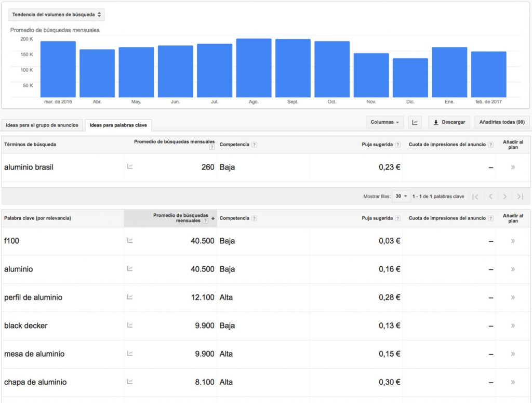Click help icon next to Puja sugerida header
This screenshot has height=403, width=532.
[397, 145]
